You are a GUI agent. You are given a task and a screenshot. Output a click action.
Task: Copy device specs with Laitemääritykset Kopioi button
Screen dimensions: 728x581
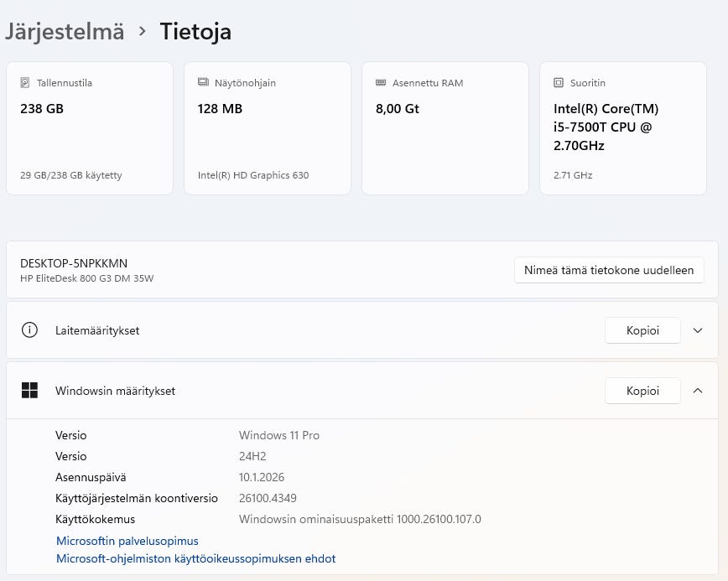pos(642,330)
